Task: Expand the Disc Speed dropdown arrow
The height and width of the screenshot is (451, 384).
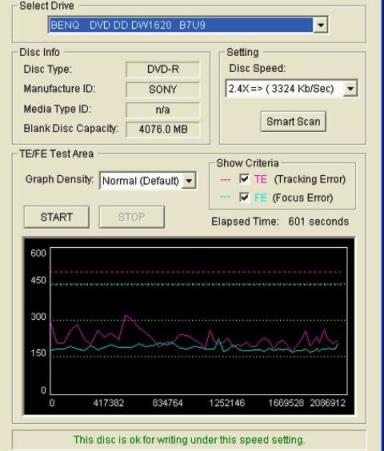Action: pos(350,89)
